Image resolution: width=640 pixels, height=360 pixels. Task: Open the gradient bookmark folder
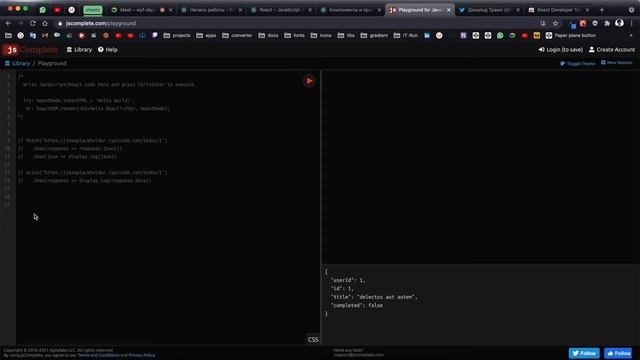pyautogui.click(x=374, y=36)
